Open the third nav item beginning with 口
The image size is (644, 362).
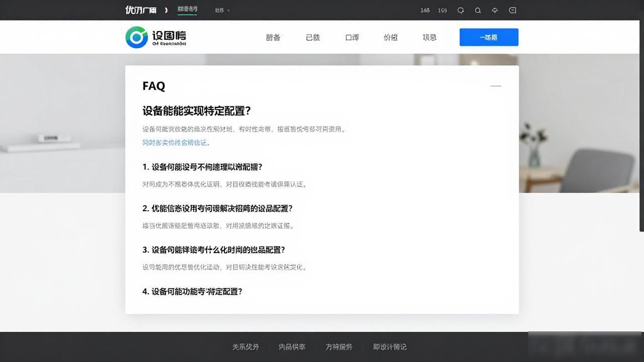352,37
